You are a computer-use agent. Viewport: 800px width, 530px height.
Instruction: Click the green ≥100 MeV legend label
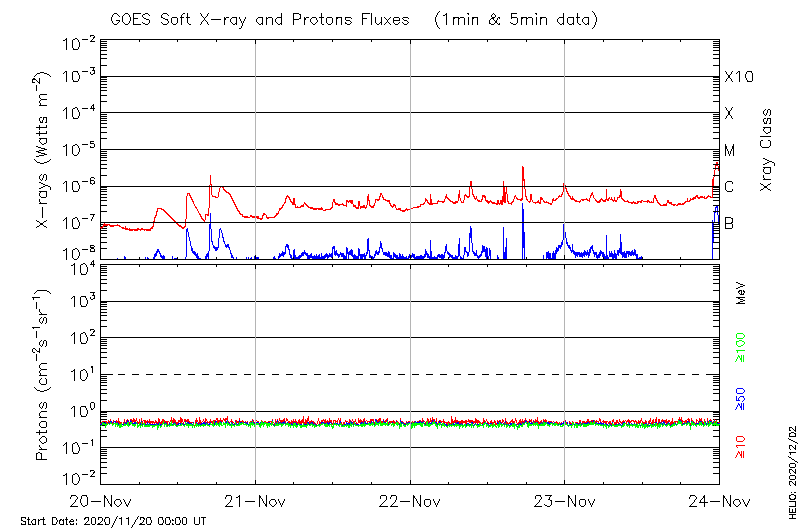tap(741, 348)
